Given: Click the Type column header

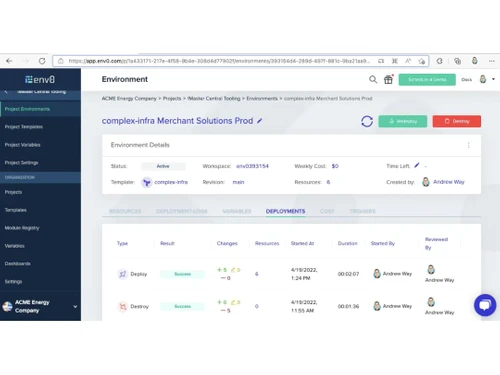Looking at the screenshot, I should pos(122,243).
